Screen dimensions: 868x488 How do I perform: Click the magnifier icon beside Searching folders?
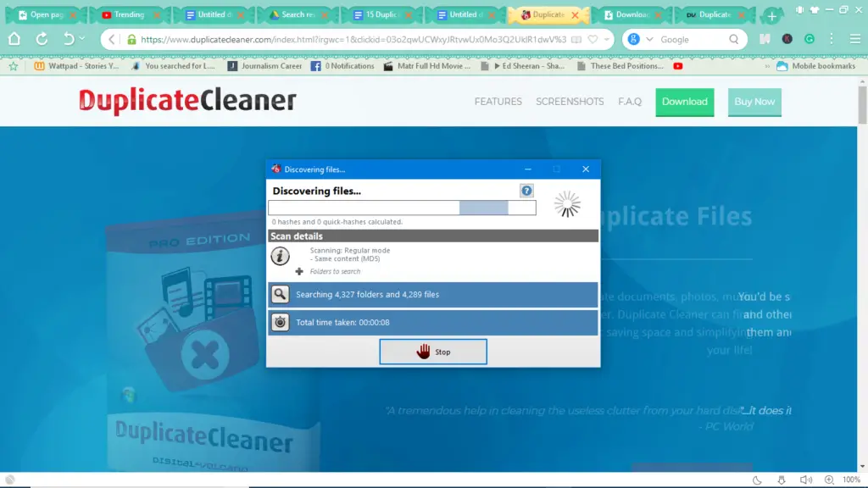280,294
